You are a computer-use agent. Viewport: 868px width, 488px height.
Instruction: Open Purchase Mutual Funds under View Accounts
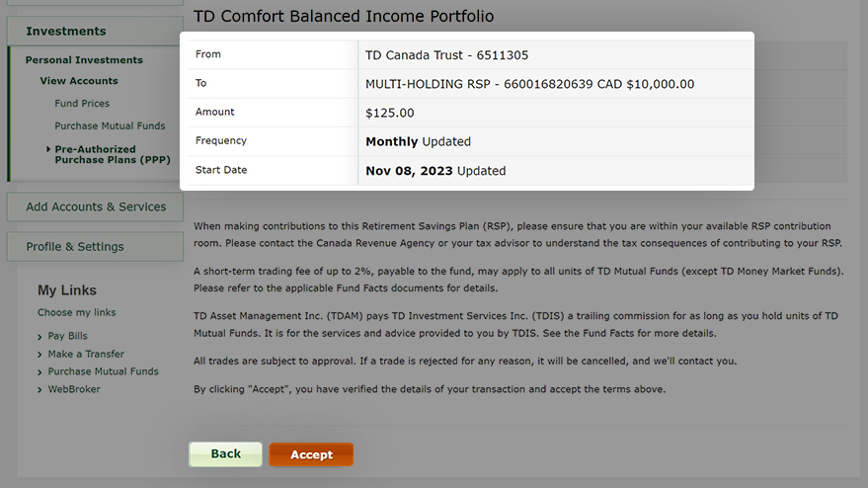tap(110, 126)
